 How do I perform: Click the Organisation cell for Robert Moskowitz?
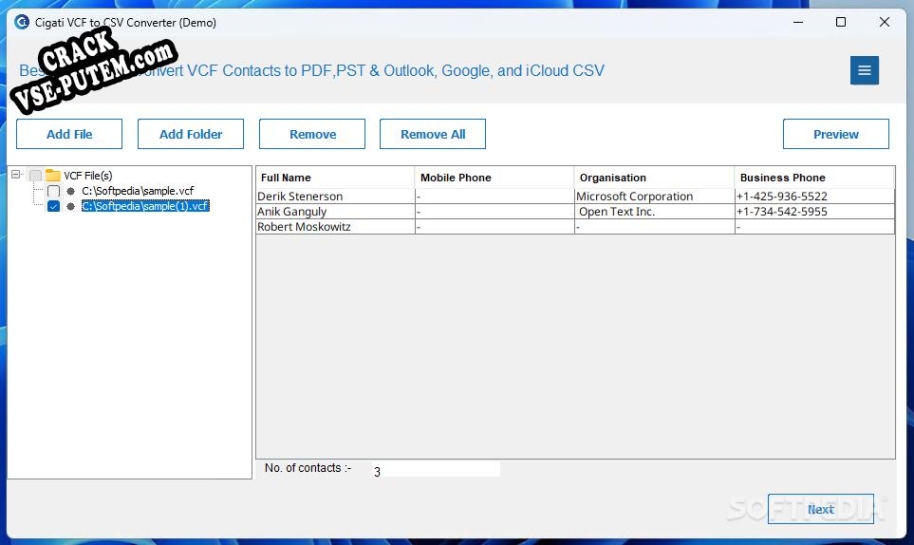pos(654,226)
